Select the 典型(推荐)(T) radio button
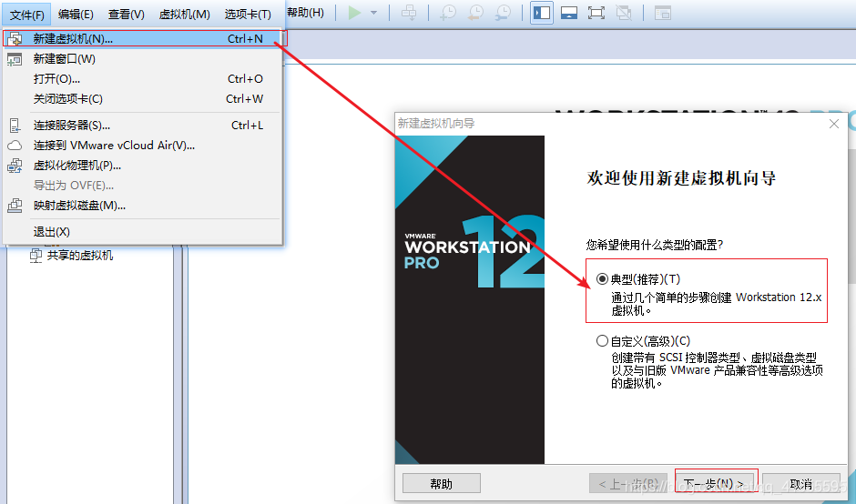This screenshot has height=504, width=856. tap(602, 279)
